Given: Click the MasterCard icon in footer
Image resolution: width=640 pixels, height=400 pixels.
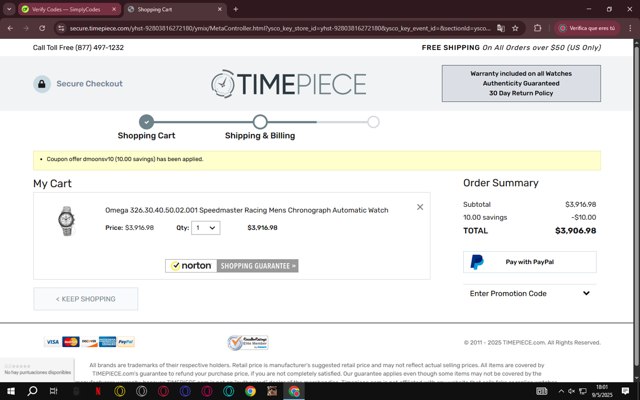Looking at the screenshot, I should [x=71, y=342].
